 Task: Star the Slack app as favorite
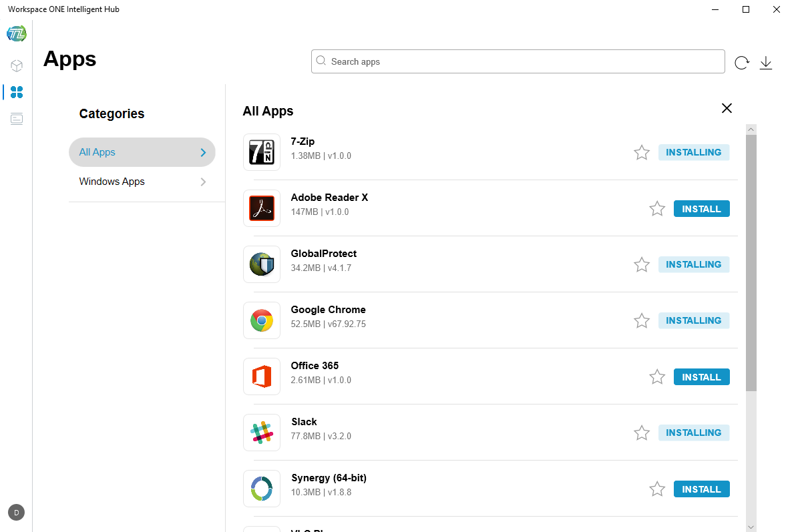coord(642,433)
